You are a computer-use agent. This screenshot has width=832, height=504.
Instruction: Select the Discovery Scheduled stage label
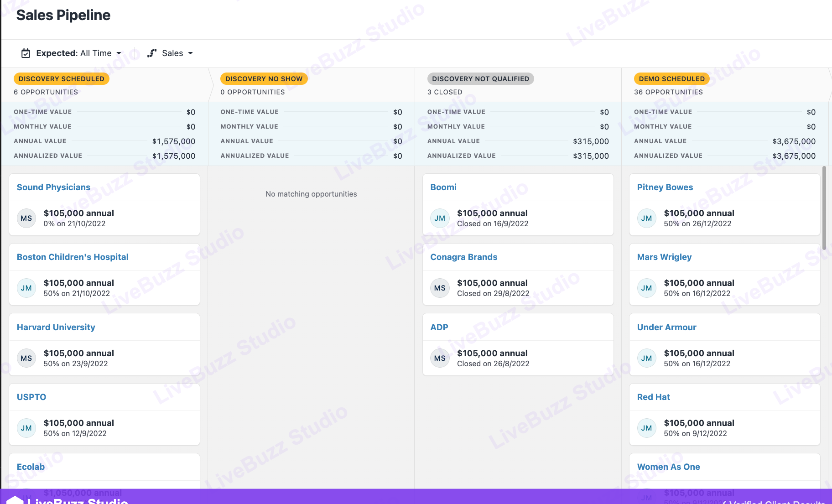[62, 79]
